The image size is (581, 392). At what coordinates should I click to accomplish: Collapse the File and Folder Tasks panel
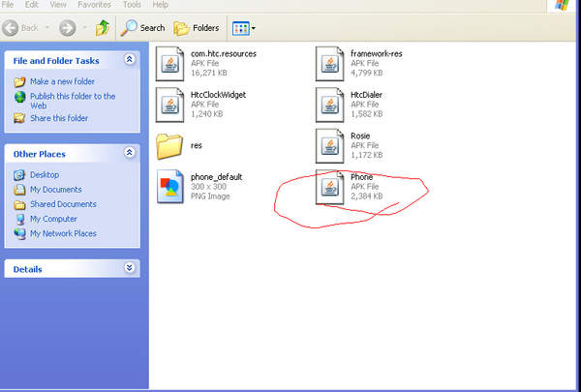coord(130,59)
